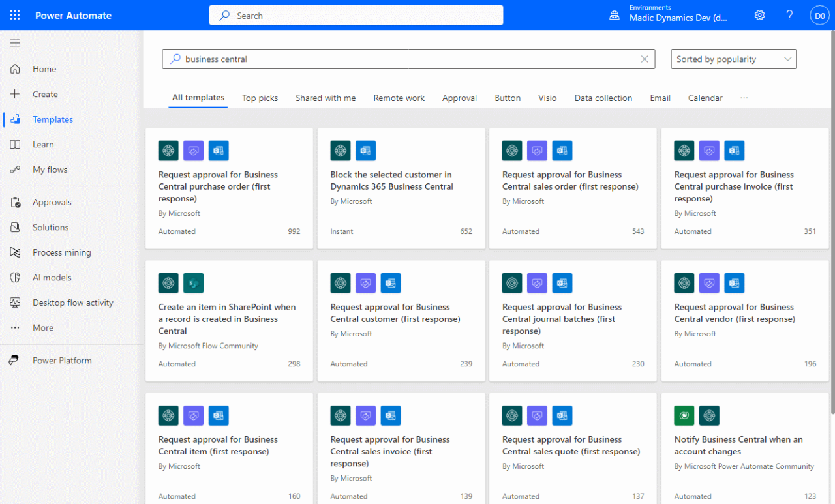Click the AI models icon in the sidebar
This screenshot has height=504, width=835.
(16, 277)
